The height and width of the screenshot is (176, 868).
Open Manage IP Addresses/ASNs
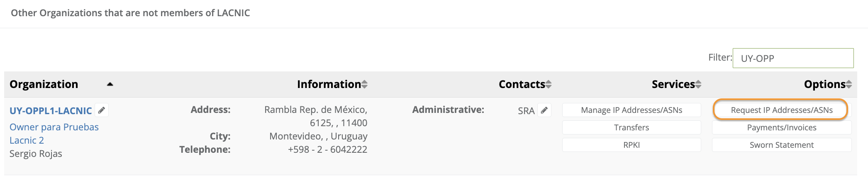[x=631, y=110]
